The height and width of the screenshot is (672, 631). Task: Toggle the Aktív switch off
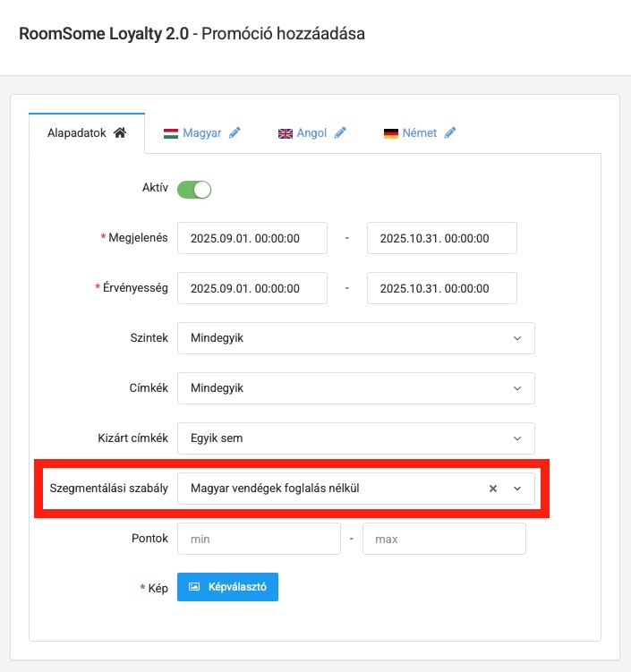coord(193,189)
